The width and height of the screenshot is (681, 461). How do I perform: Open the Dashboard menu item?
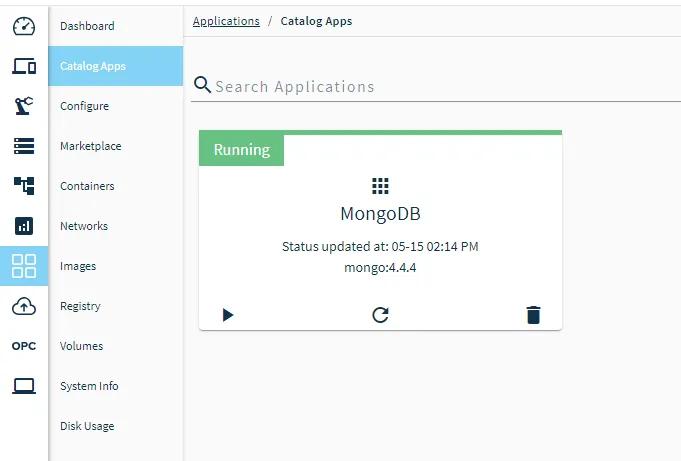(116, 26)
